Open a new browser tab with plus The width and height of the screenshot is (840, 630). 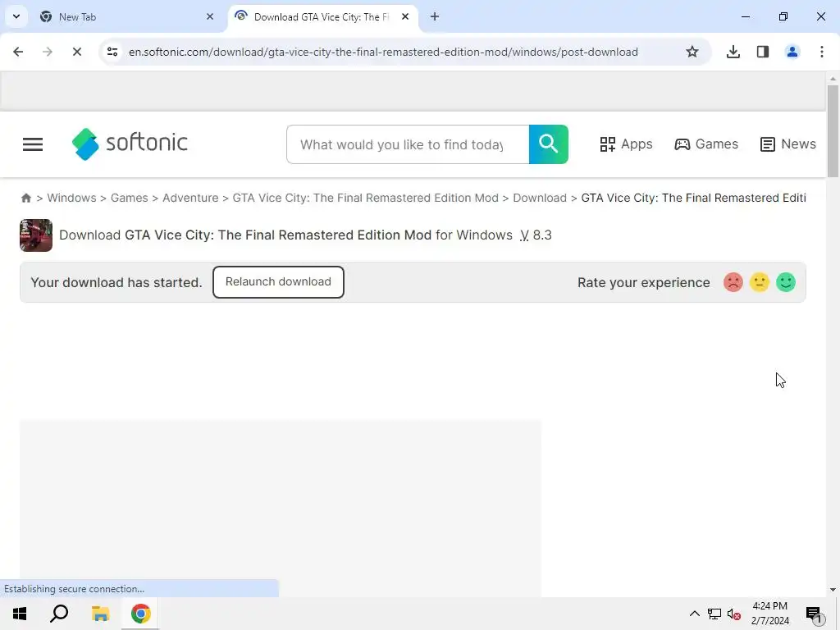tap(435, 16)
